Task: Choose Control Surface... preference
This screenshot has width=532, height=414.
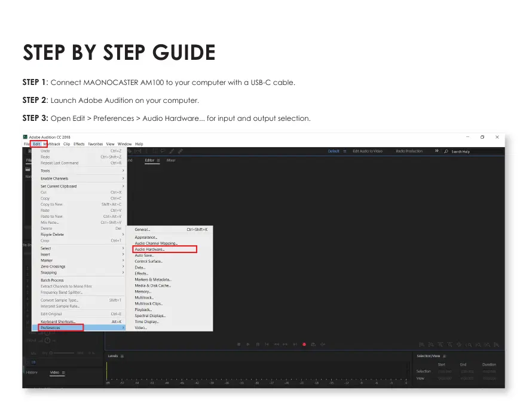Action: click(x=170, y=261)
